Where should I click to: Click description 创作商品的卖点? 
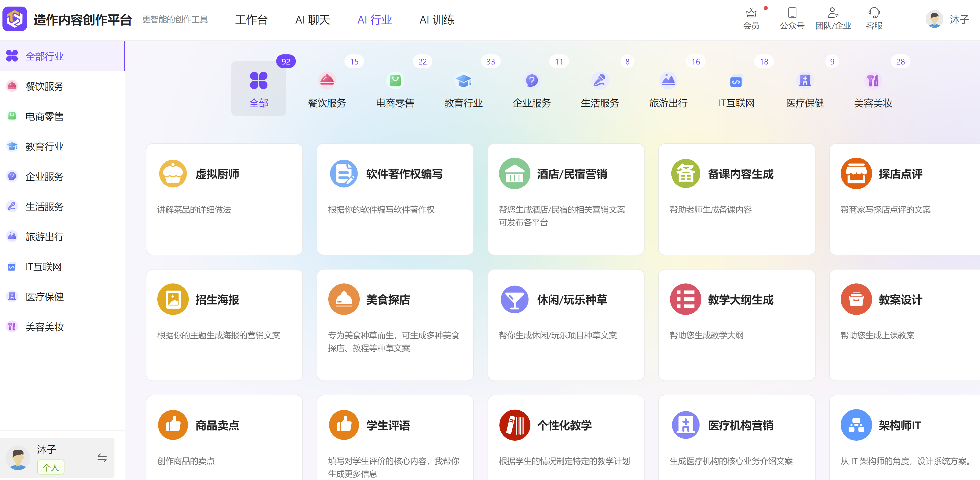(x=186, y=461)
